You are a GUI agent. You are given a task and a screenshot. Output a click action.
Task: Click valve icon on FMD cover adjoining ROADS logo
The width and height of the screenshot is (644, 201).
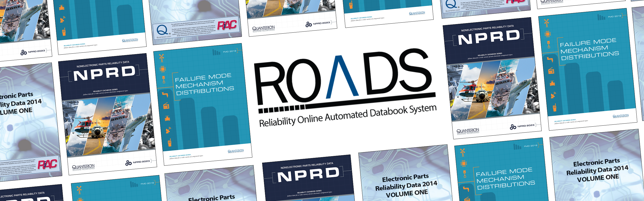[x=167, y=118]
